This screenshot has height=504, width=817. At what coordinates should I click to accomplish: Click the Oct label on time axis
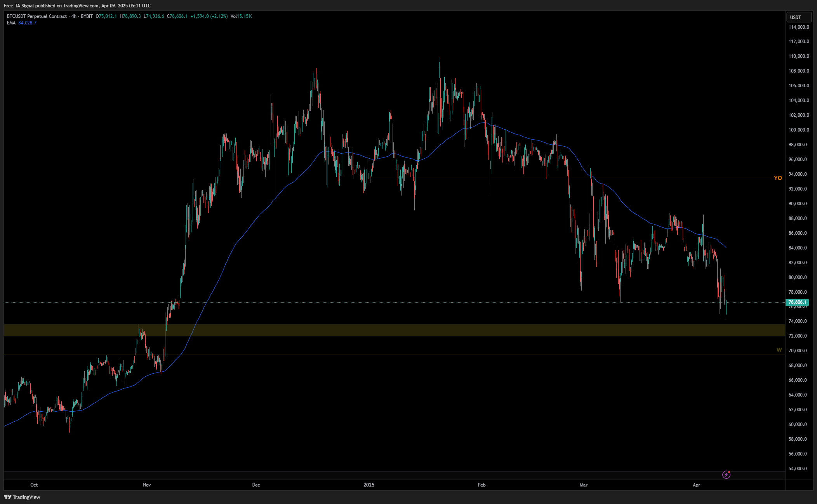(34, 485)
